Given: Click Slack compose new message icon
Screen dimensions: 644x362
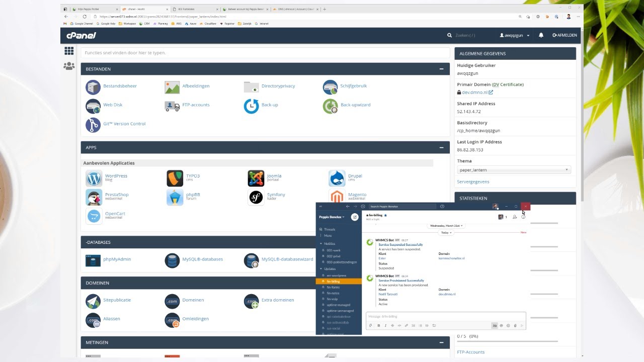Looking at the screenshot, I should (355, 217).
